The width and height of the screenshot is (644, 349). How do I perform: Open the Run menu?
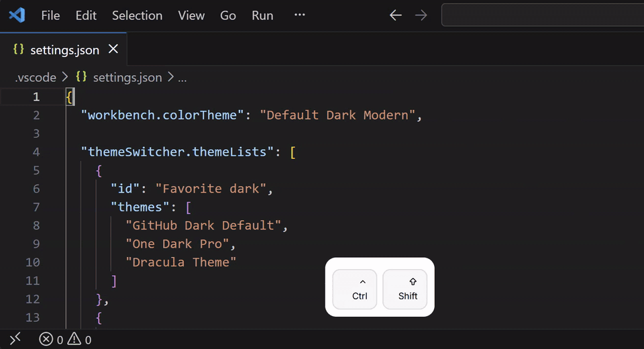click(262, 15)
